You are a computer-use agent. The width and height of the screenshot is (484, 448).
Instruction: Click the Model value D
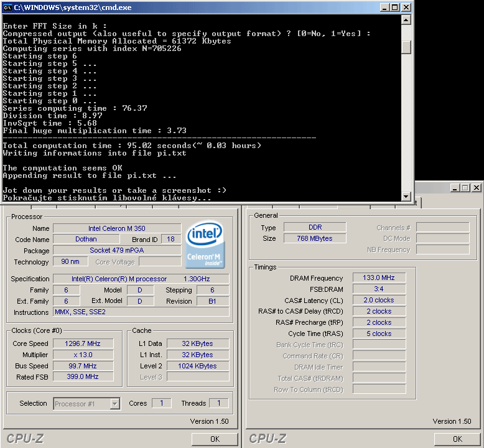[x=140, y=290]
